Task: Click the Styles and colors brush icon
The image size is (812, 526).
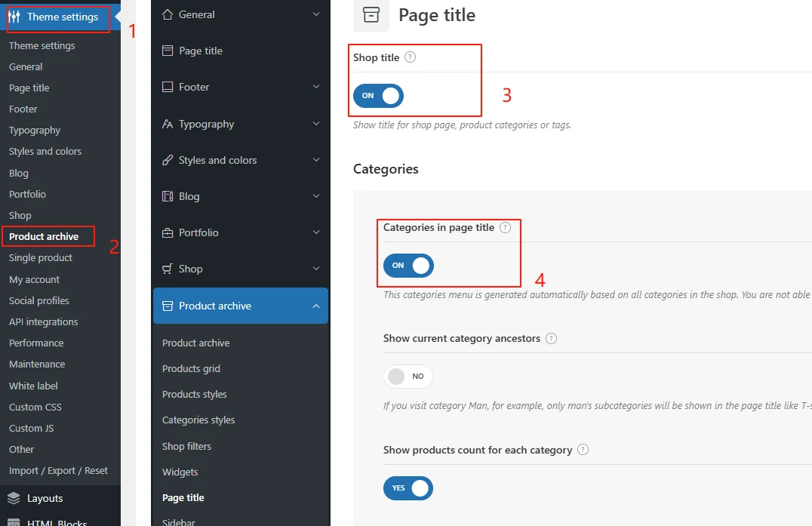Action: [x=168, y=160]
